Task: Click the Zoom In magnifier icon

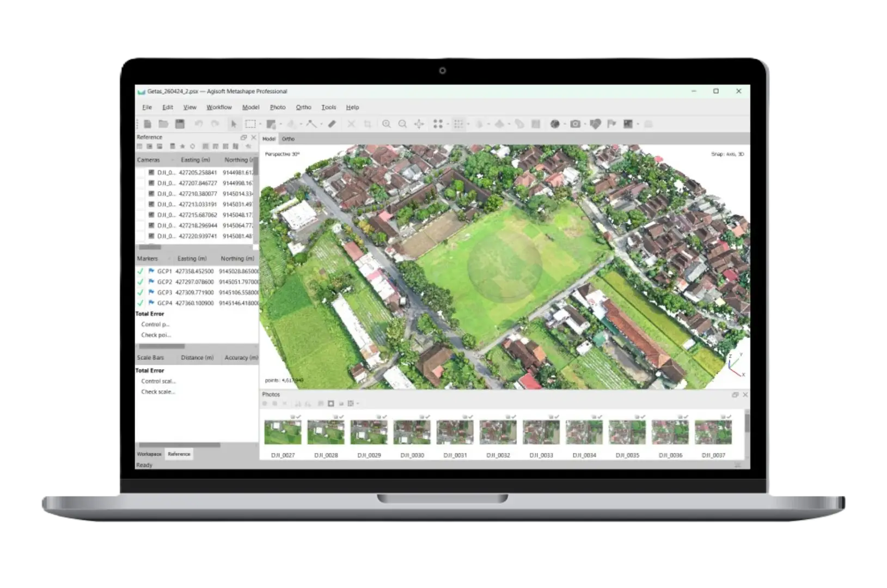Action: (x=387, y=124)
